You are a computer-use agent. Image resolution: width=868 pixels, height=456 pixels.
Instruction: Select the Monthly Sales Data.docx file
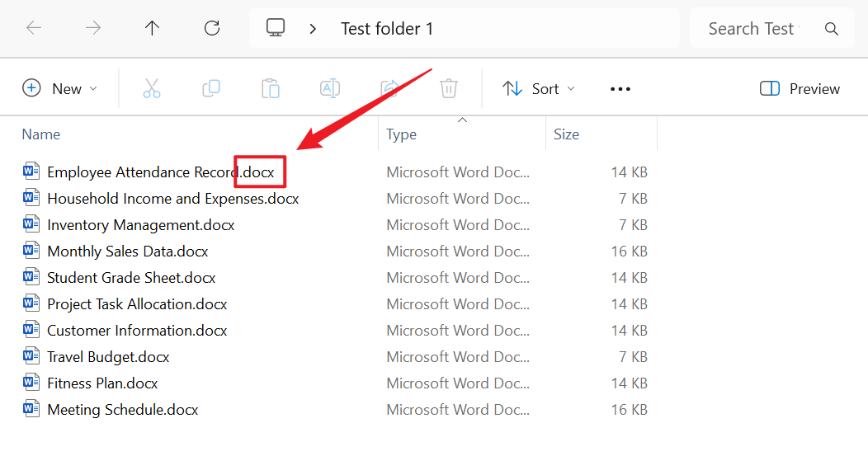(x=128, y=252)
